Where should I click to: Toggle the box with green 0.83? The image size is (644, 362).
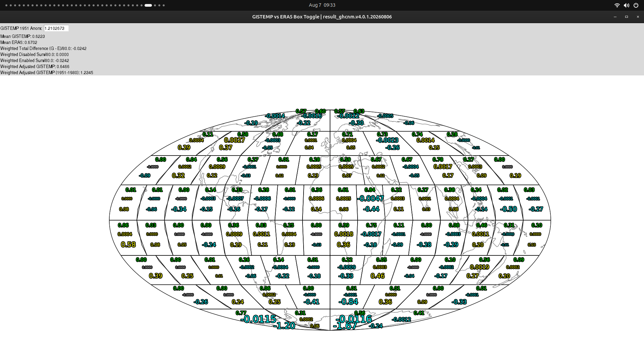(261, 225)
